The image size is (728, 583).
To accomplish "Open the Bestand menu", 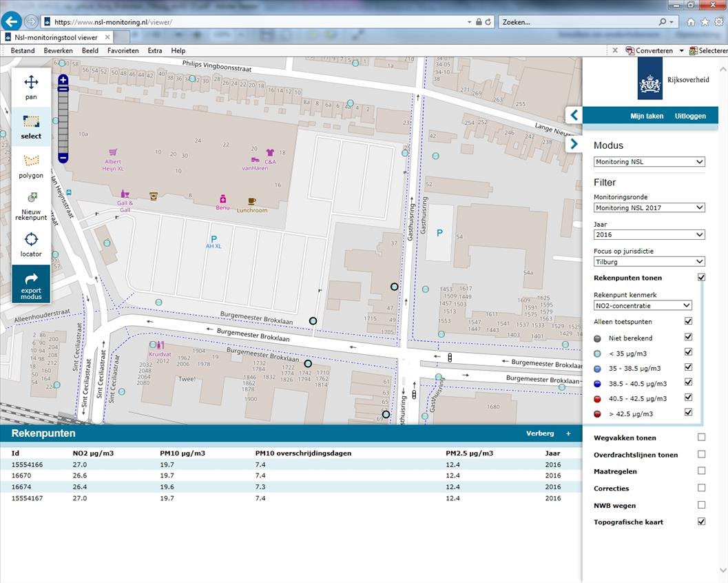I will pos(23,50).
